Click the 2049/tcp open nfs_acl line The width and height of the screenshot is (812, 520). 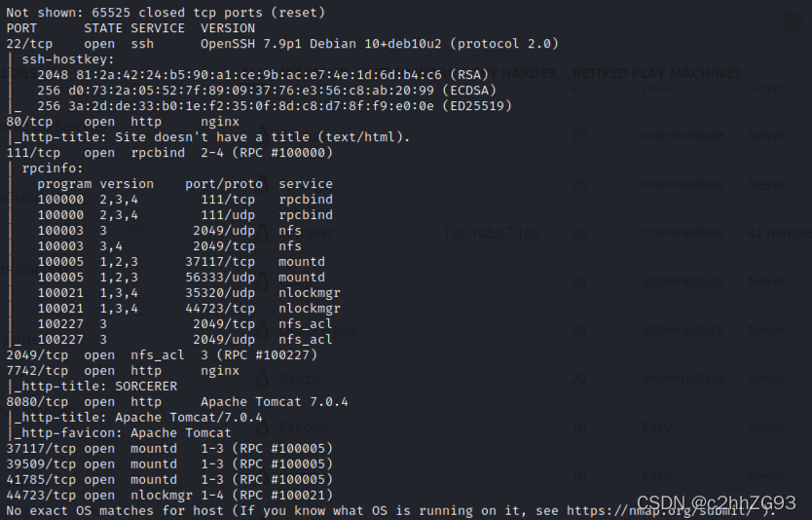[162, 355]
